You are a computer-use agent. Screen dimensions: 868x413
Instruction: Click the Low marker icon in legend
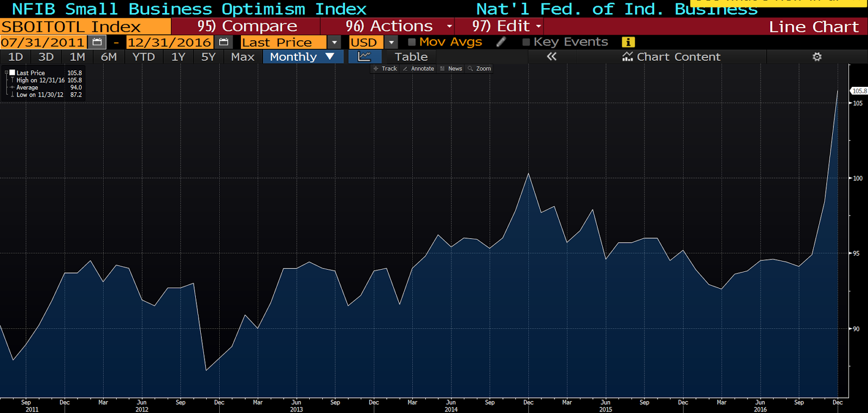pos(12,94)
